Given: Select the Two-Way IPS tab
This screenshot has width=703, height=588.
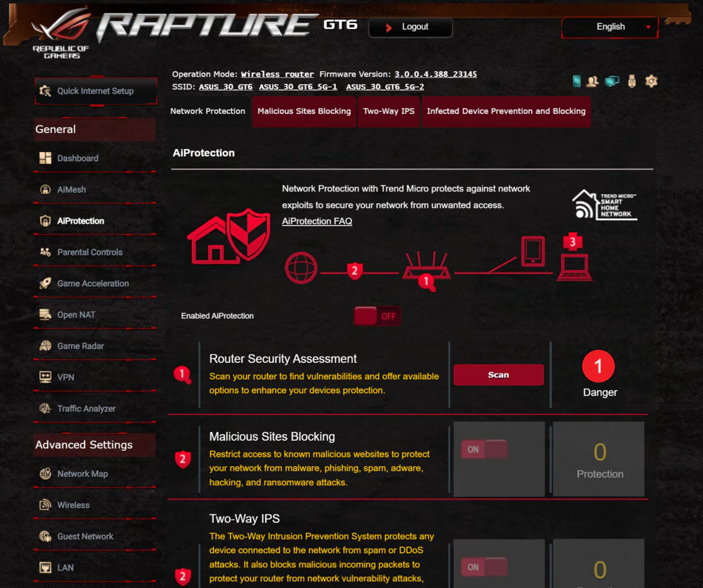Looking at the screenshot, I should 389,111.
